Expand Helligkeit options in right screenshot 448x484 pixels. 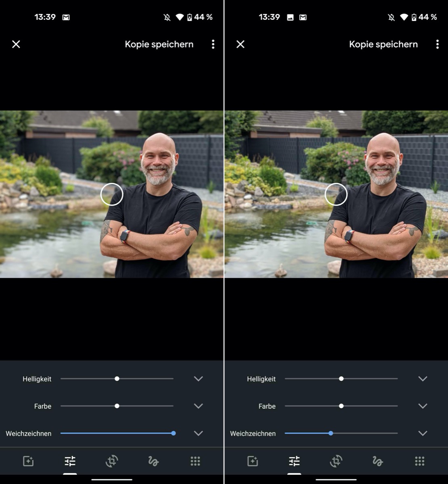tap(423, 379)
